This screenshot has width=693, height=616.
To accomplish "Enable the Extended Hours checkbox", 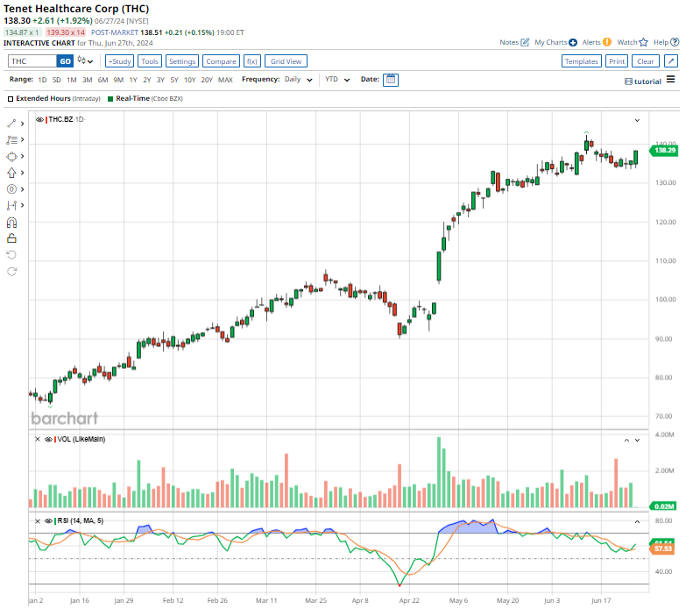I will 11,99.
